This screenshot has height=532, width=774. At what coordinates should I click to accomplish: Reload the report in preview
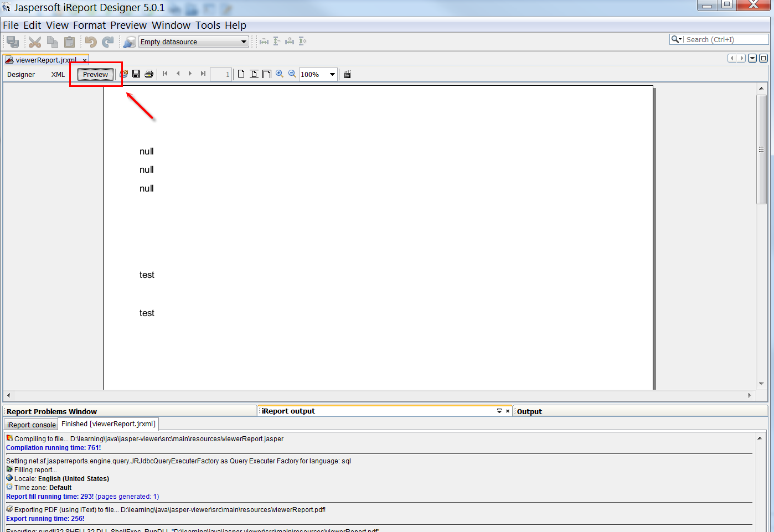123,74
